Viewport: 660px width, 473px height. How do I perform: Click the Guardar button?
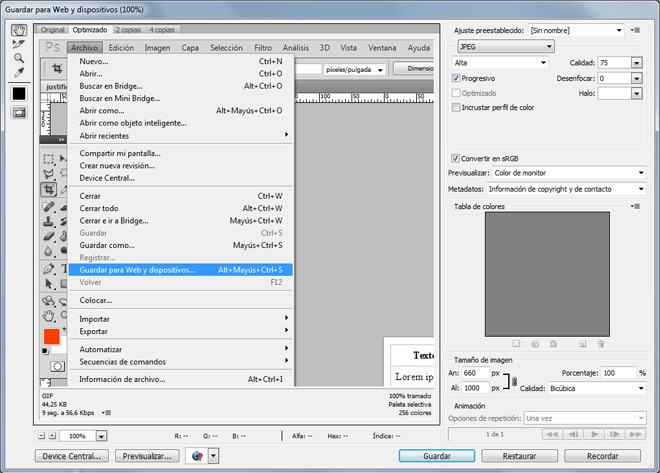[x=437, y=456]
